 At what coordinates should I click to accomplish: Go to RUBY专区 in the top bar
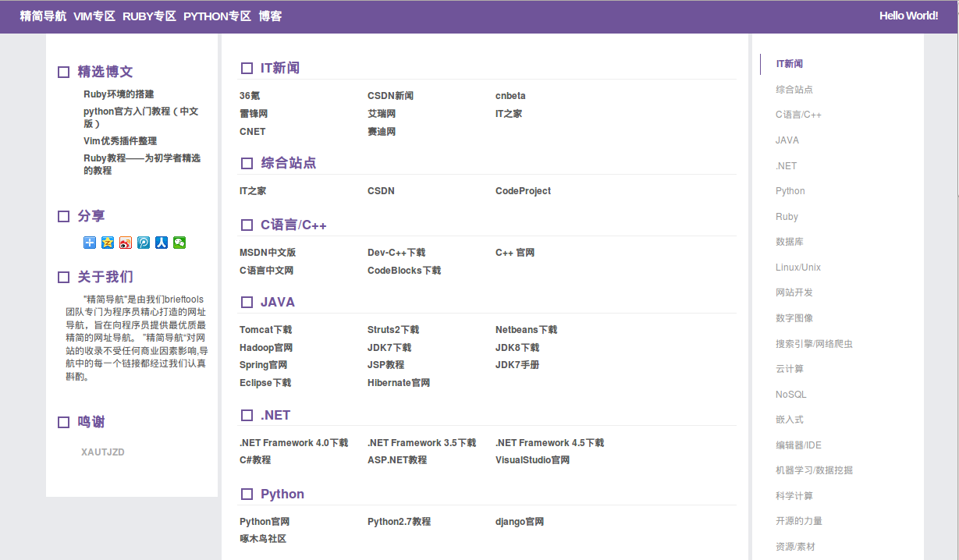tap(150, 16)
